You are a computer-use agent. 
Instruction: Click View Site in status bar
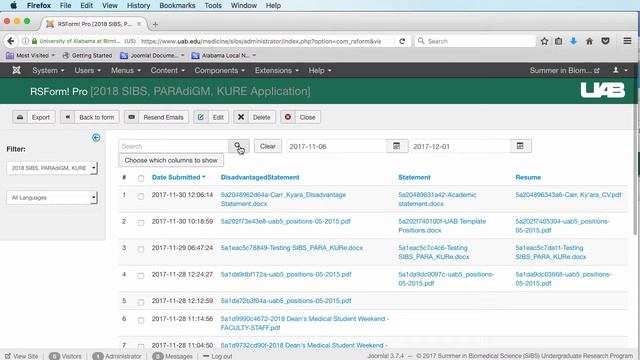click(22, 356)
